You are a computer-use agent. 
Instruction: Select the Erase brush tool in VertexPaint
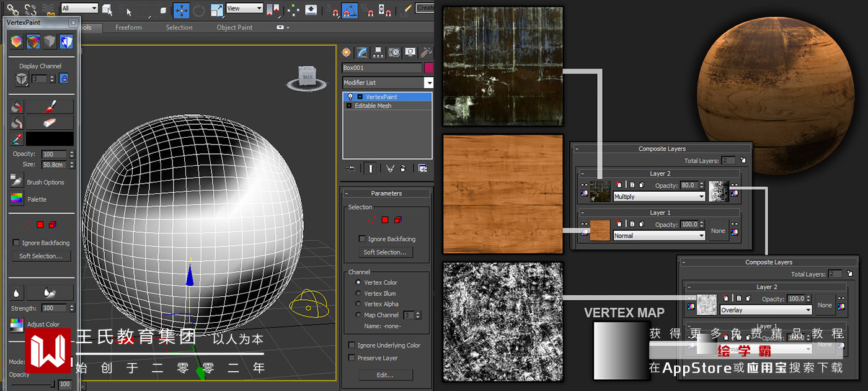(50, 123)
